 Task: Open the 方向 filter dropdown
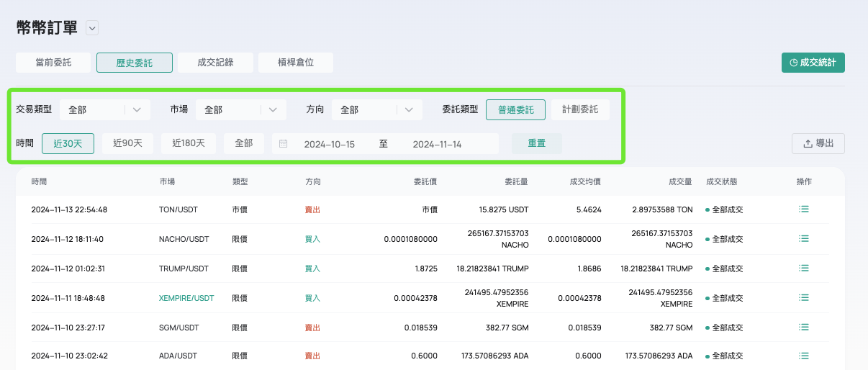click(376, 109)
